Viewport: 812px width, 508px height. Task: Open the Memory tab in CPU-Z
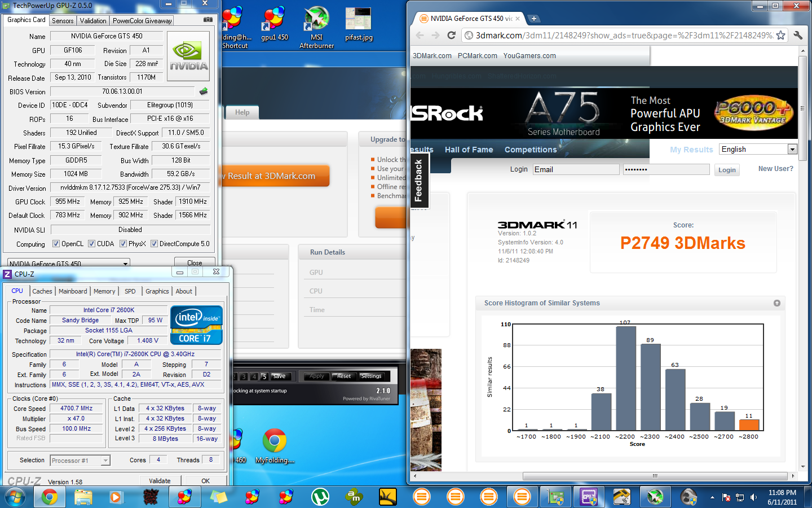[x=104, y=291]
